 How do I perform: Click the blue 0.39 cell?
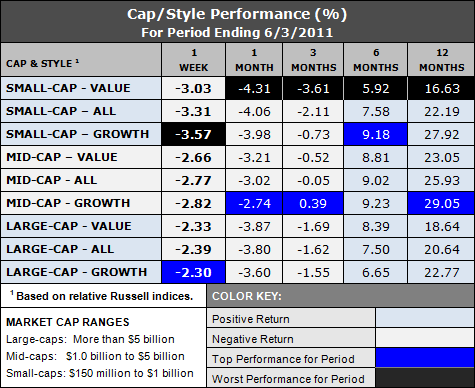(x=313, y=203)
